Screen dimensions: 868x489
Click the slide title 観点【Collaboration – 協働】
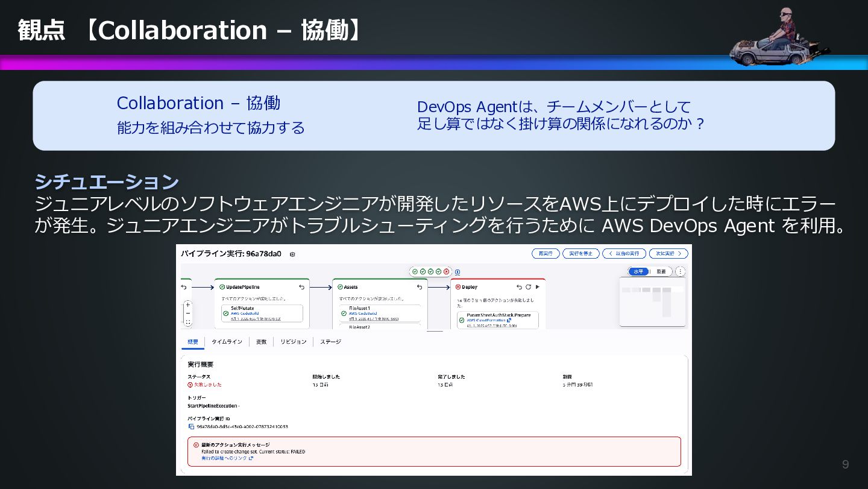190,30
